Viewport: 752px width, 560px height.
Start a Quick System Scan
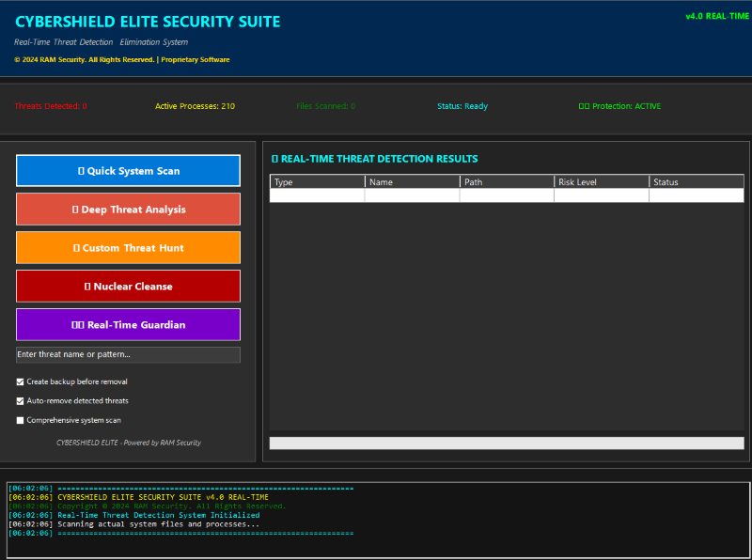[x=128, y=170]
